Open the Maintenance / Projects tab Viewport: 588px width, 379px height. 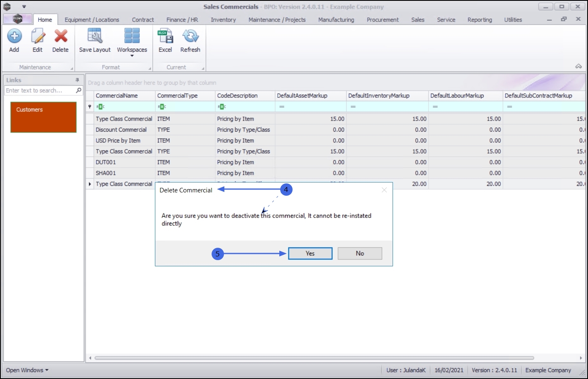(x=277, y=19)
